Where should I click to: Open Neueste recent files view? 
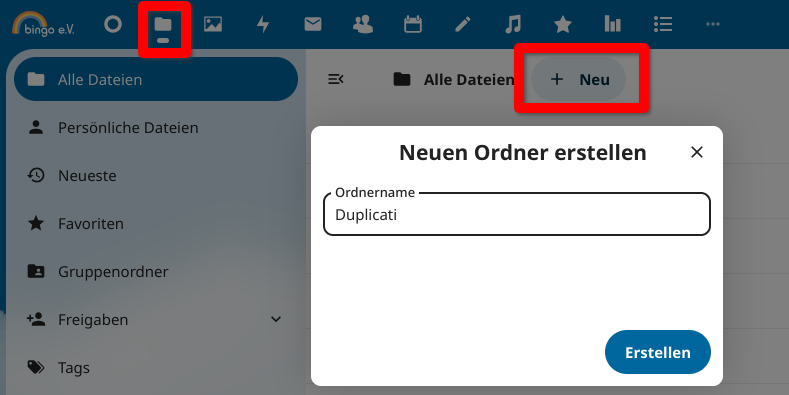tap(156, 176)
